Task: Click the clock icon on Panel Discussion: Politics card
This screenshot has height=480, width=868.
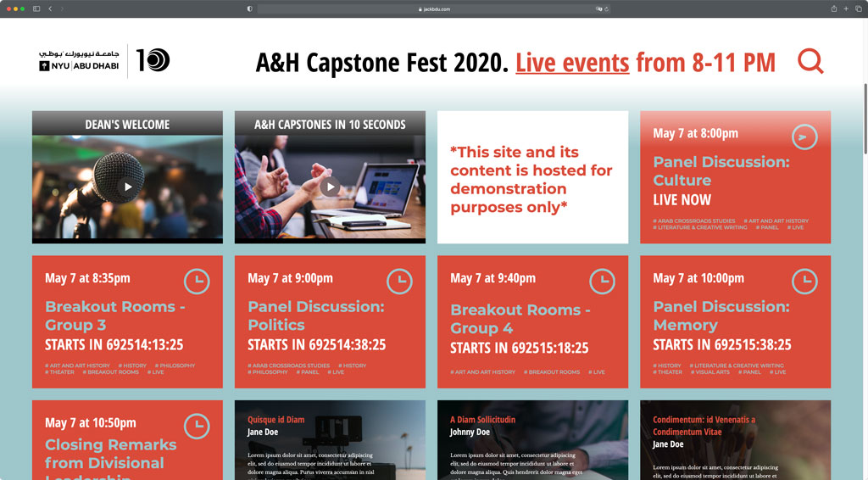Action: click(399, 282)
